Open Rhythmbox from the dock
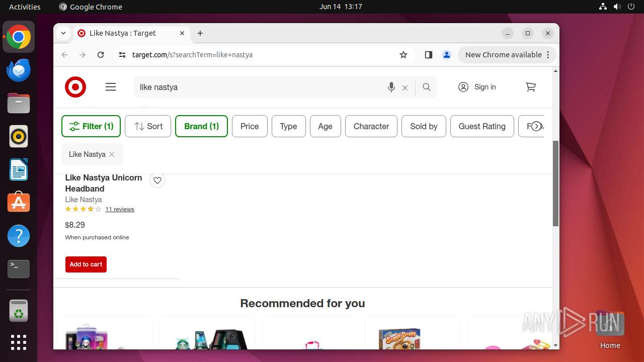Viewport: 644px width, 362px height. click(x=19, y=137)
